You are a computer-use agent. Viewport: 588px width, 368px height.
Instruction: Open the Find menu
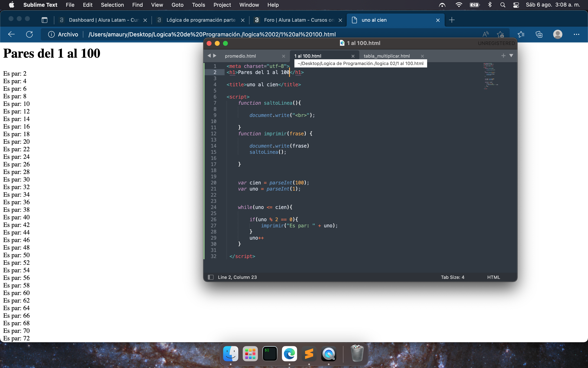click(137, 5)
